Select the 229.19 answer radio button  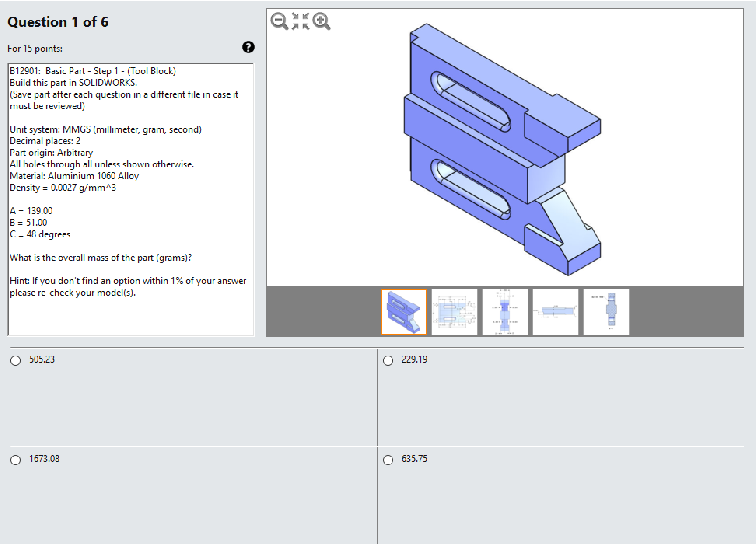coord(388,361)
